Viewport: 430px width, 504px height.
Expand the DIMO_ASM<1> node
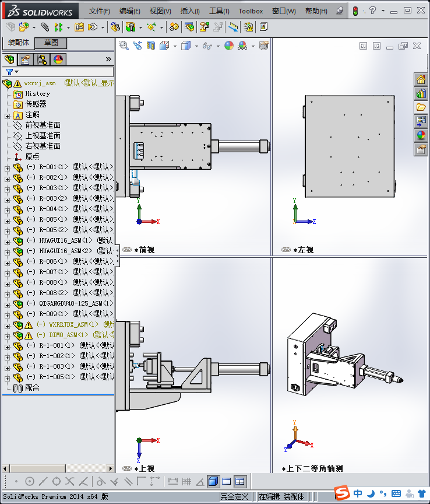(8, 337)
